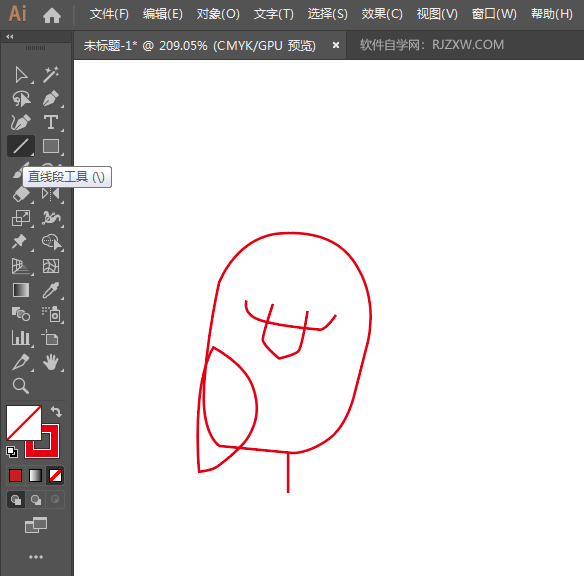The width and height of the screenshot is (584, 576).
Task: Select the Line Segment tool
Action: (21, 146)
